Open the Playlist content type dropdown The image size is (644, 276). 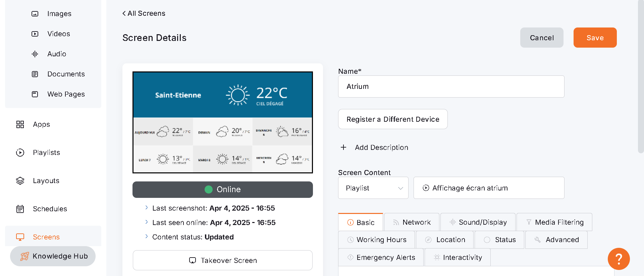[x=373, y=188]
